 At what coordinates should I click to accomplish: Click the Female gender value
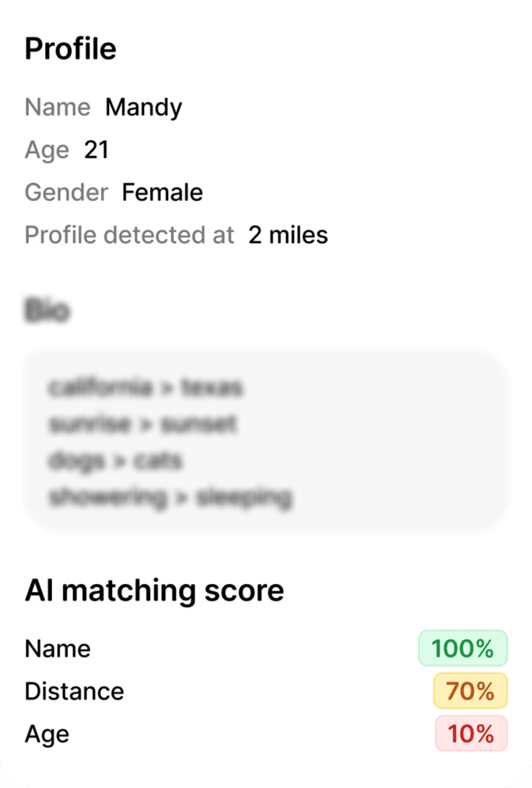point(162,193)
